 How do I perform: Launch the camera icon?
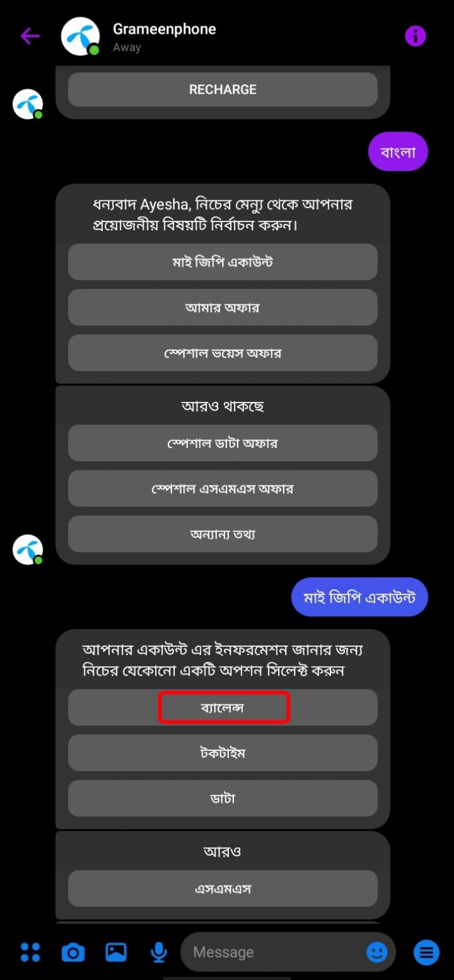click(x=73, y=953)
